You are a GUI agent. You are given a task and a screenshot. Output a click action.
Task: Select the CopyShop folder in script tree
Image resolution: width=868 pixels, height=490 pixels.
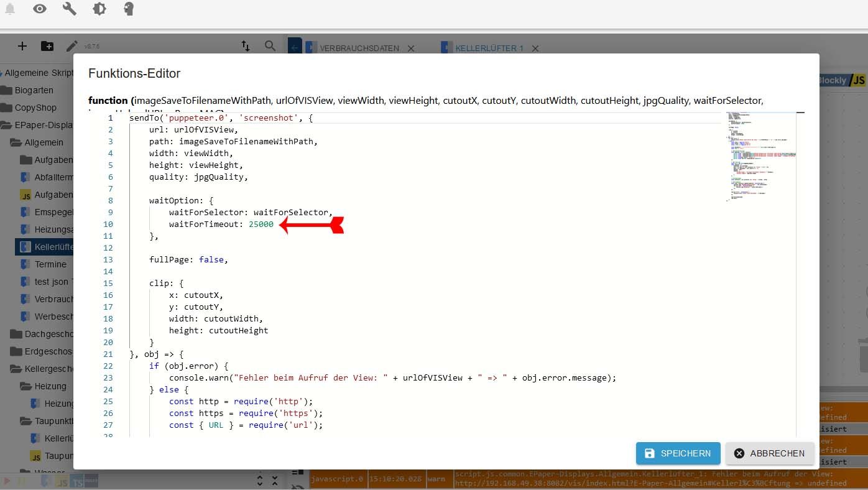click(35, 108)
